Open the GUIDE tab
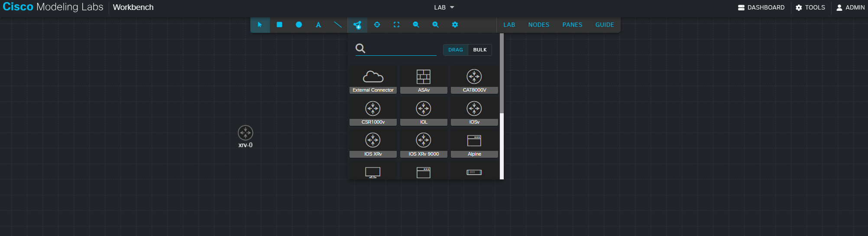The width and height of the screenshot is (868, 236). pyautogui.click(x=605, y=25)
